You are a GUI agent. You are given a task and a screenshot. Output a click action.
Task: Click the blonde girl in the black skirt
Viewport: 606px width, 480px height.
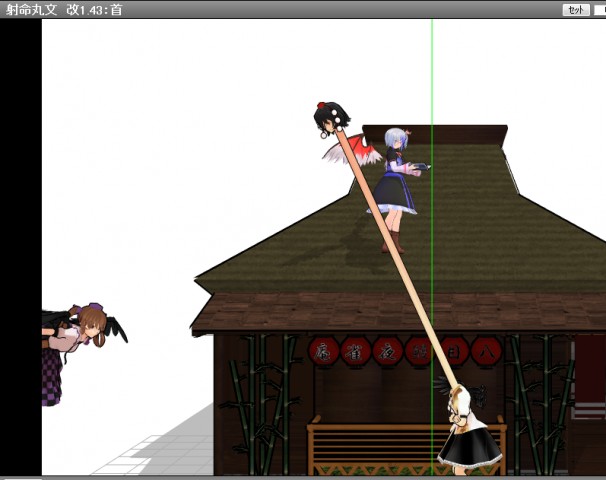tap(468, 429)
